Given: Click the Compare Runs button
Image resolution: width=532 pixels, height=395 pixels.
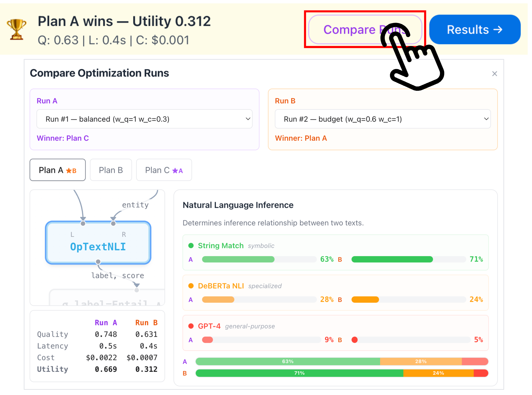Looking at the screenshot, I should 365,29.
